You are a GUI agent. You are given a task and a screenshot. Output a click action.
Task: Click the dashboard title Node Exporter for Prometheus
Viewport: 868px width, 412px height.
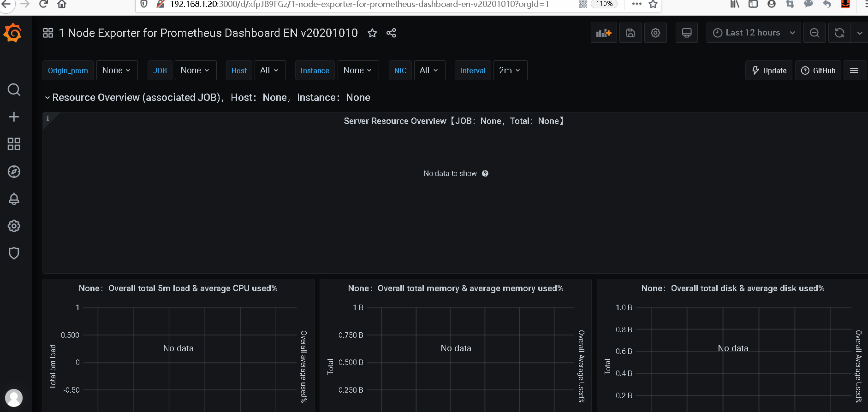pyautogui.click(x=208, y=33)
